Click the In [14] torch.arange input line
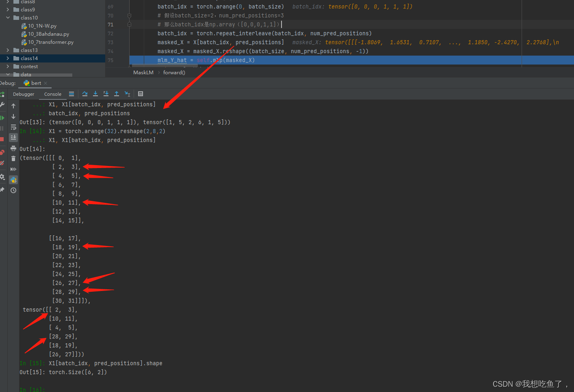This screenshot has width=574, height=392. (x=93, y=131)
